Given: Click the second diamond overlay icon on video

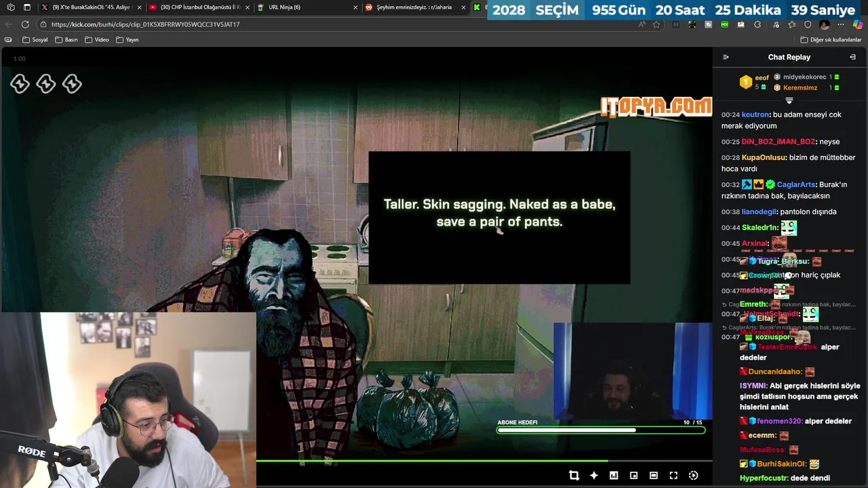Looking at the screenshot, I should click(45, 84).
